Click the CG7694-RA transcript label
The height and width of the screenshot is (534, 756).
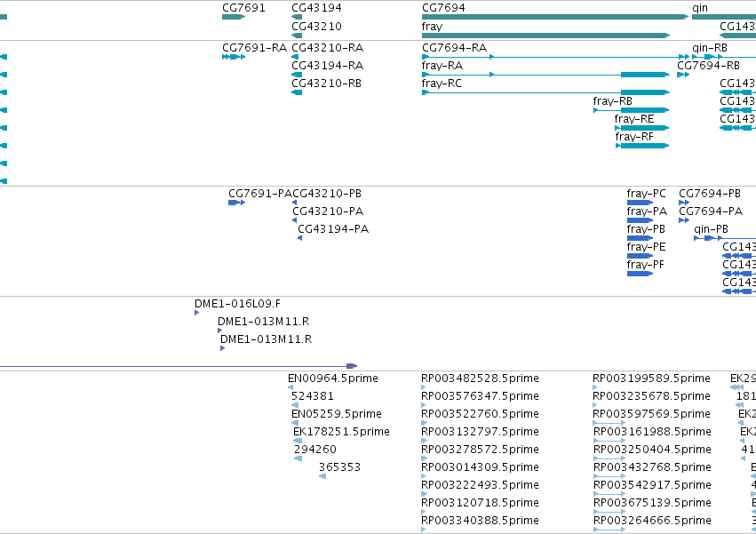click(x=454, y=48)
